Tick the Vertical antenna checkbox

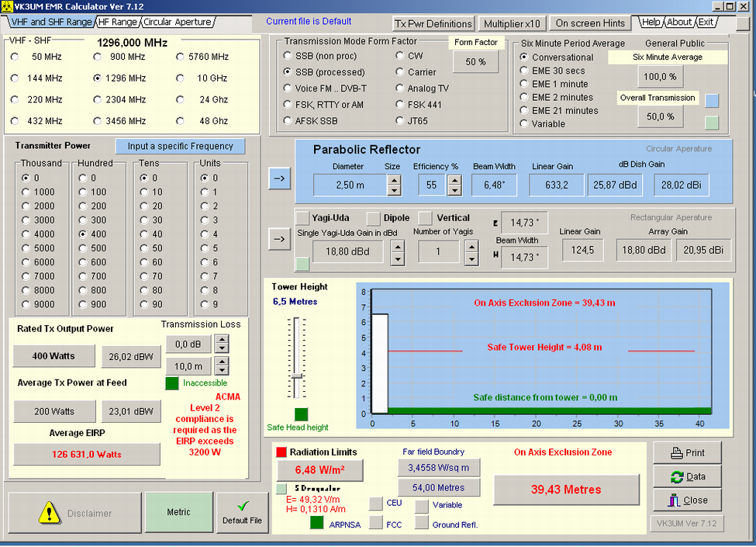425,218
